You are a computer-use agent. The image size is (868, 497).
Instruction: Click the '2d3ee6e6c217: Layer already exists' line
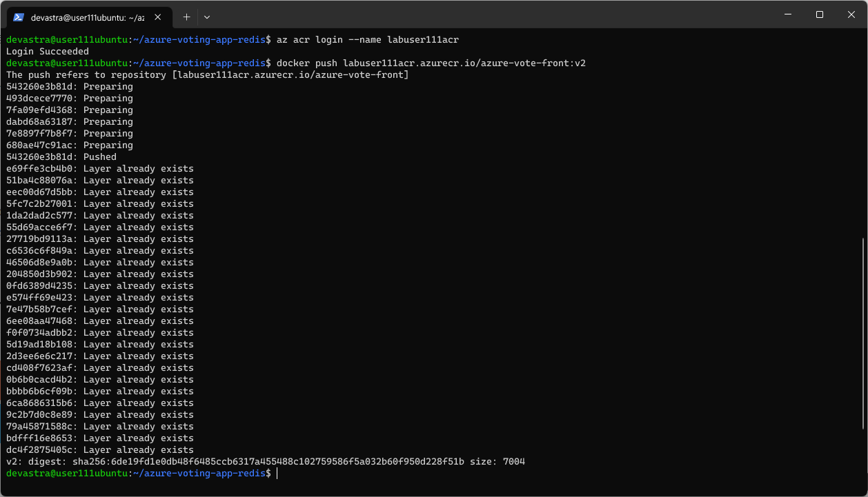click(x=100, y=356)
